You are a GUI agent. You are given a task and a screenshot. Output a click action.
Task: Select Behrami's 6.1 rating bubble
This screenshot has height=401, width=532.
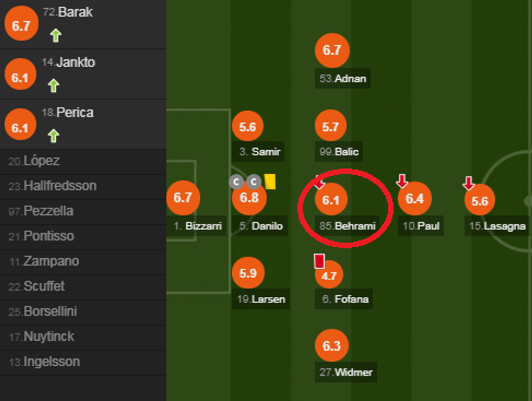tap(331, 200)
